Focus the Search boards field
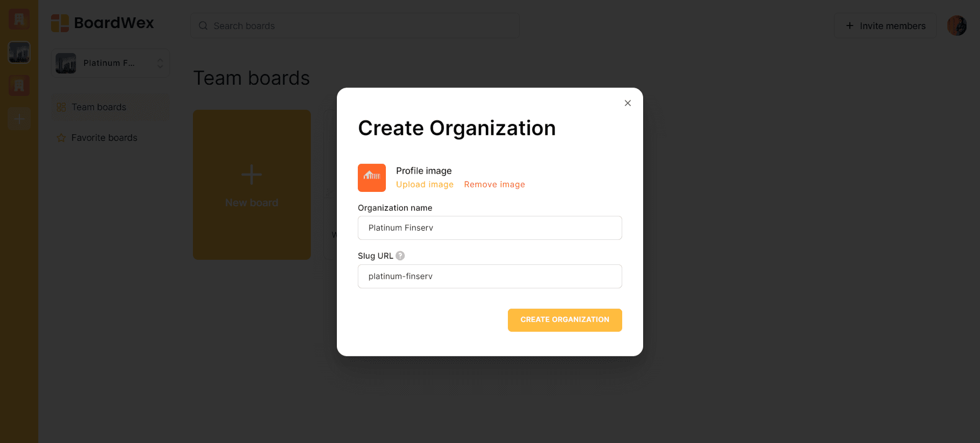980x443 pixels. tap(357, 26)
